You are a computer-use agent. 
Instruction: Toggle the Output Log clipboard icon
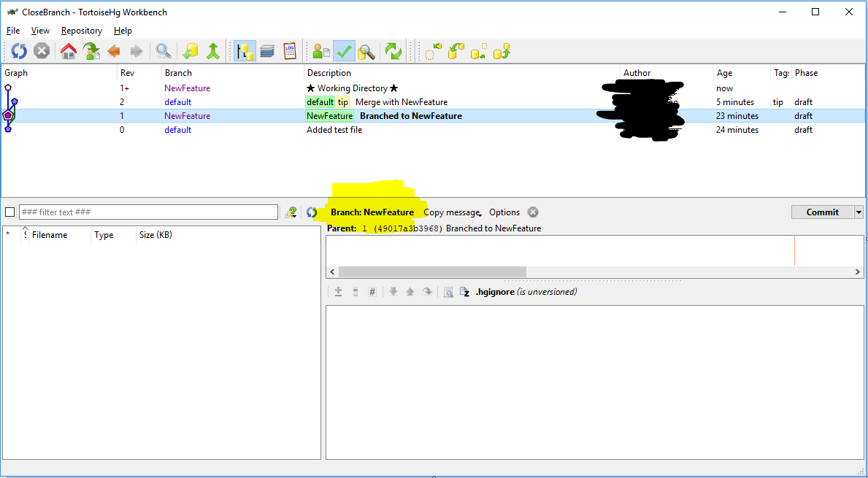point(290,52)
